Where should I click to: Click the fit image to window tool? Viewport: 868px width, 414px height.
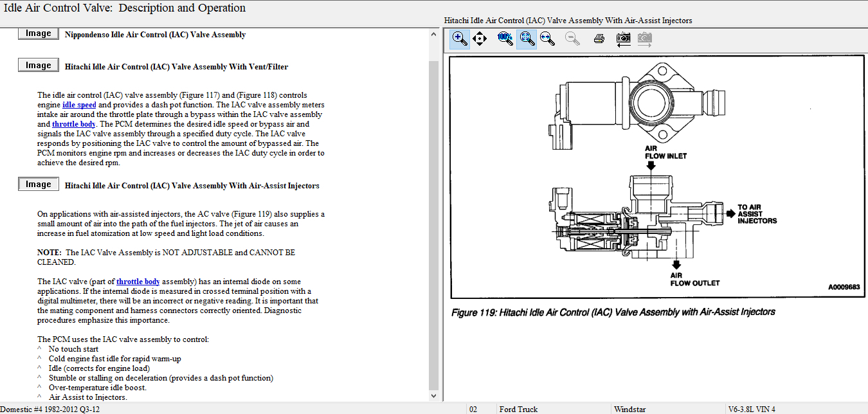coord(527,39)
